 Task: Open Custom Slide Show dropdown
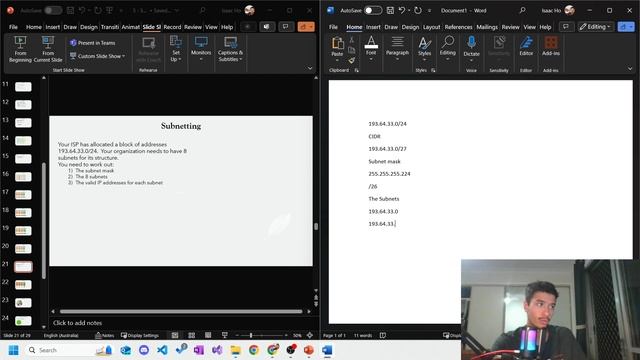coord(97,56)
